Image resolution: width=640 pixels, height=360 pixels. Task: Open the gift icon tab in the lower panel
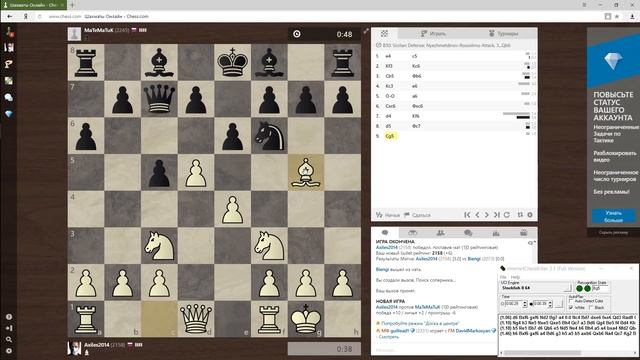(524, 233)
